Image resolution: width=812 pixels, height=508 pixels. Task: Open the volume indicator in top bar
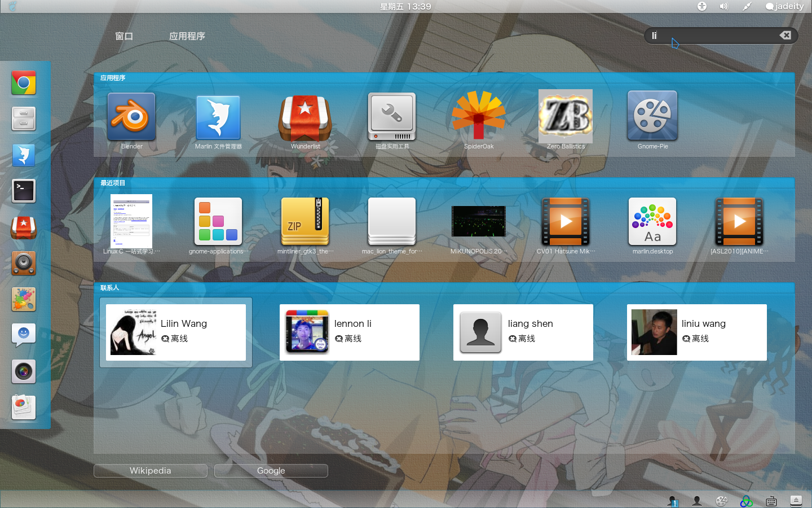click(x=724, y=6)
